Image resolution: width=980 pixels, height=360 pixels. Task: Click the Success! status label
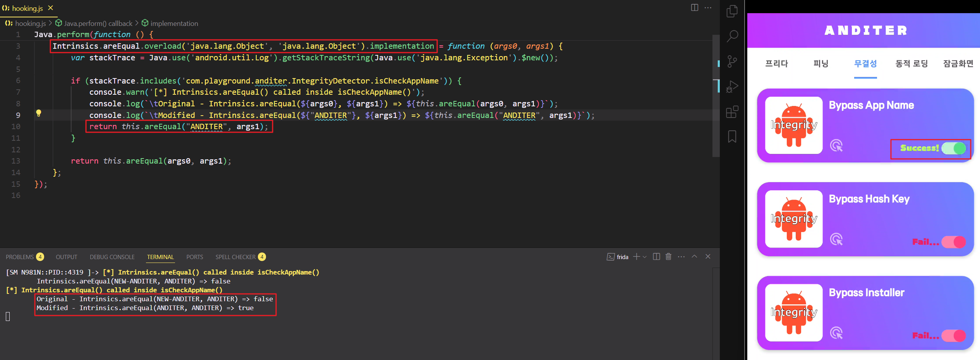920,148
